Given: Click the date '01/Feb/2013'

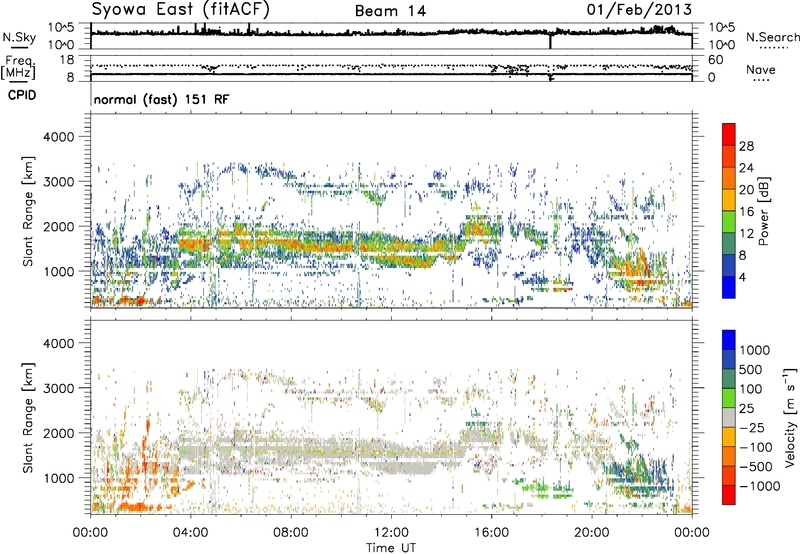Looking at the screenshot, I should [639, 9].
